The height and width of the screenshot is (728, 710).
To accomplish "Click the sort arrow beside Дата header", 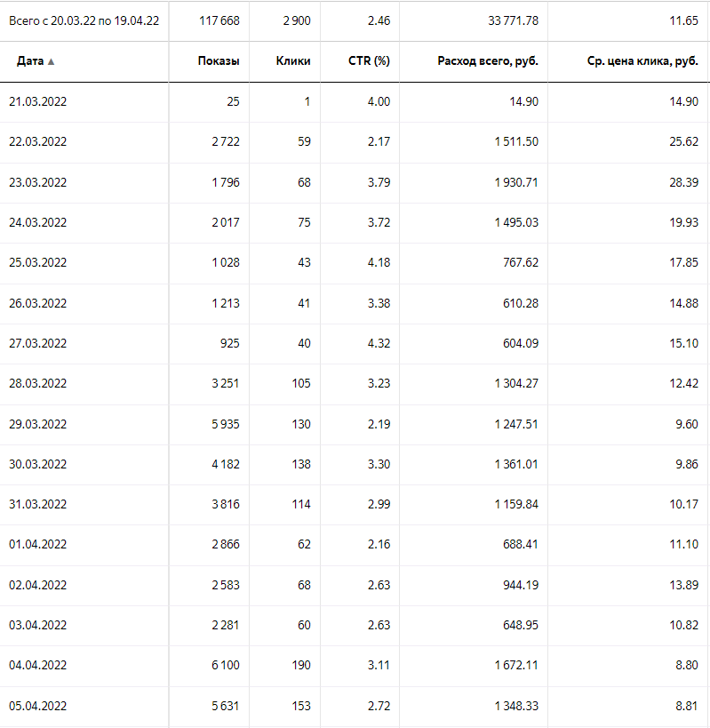I will [51, 61].
